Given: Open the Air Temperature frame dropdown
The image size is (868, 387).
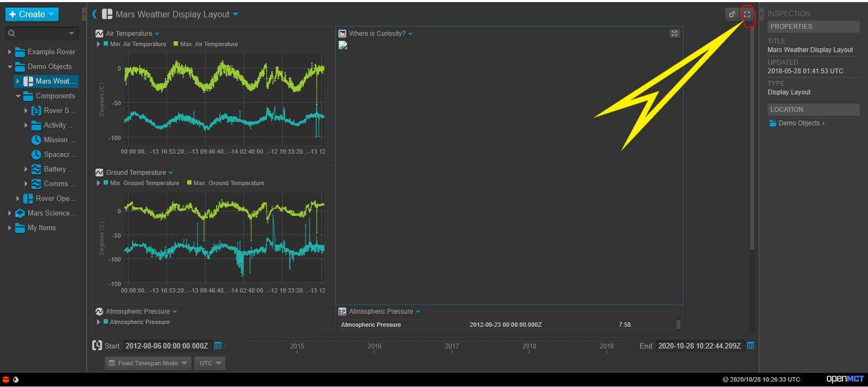Looking at the screenshot, I should coord(157,34).
